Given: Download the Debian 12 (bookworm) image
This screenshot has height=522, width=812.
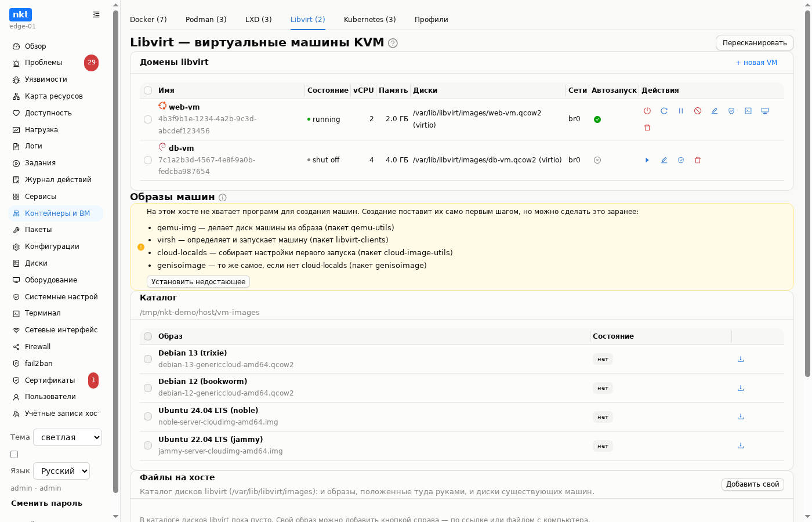Looking at the screenshot, I should pyautogui.click(x=741, y=388).
